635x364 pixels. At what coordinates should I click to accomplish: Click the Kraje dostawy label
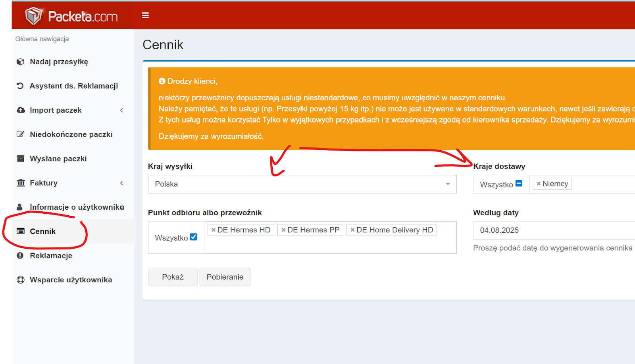[x=499, y=166]
